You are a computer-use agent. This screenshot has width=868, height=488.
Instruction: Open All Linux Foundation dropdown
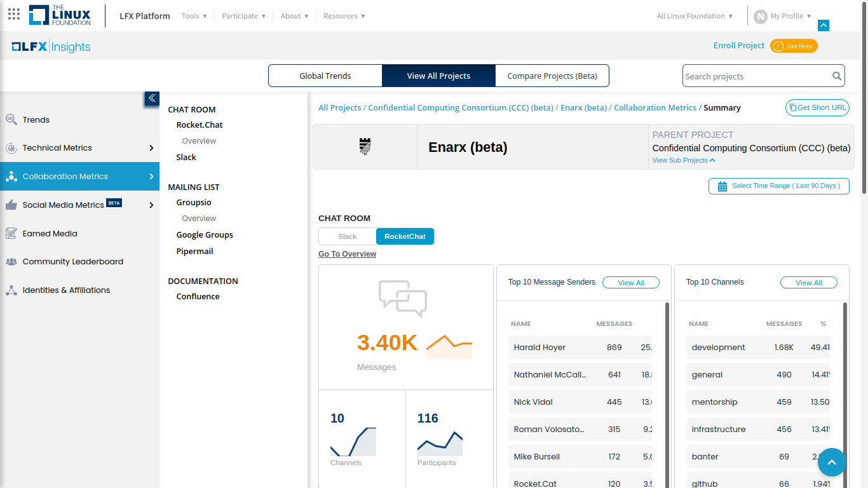point(695,16)
